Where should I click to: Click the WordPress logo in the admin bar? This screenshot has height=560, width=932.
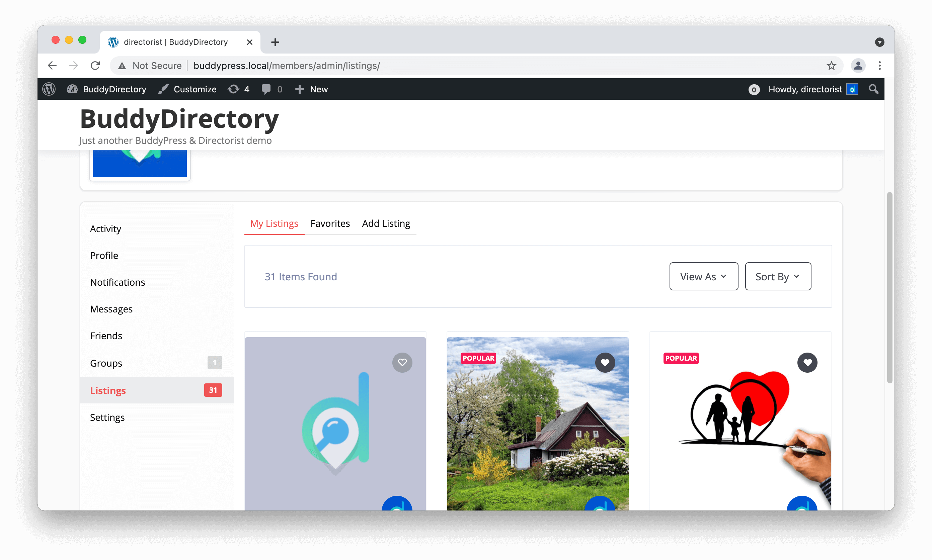(49, 89)
